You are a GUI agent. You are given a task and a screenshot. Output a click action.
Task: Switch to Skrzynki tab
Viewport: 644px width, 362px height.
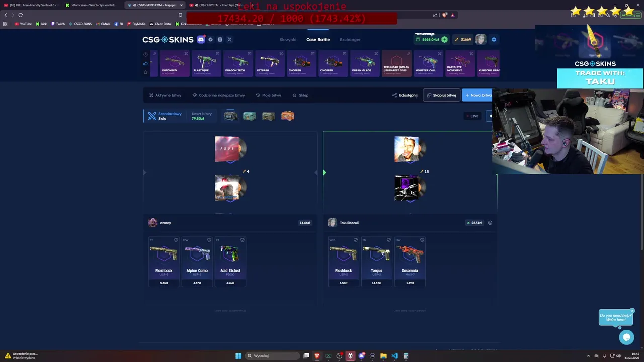tap(288, 39)
